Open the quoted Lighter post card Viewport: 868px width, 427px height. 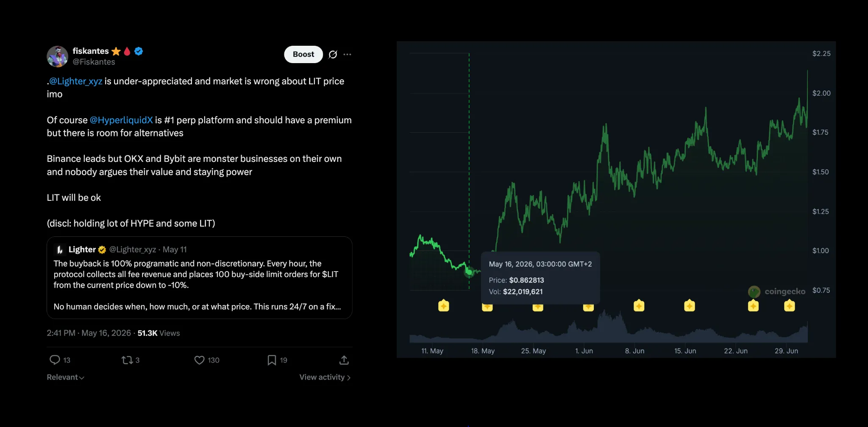[199, 277]
